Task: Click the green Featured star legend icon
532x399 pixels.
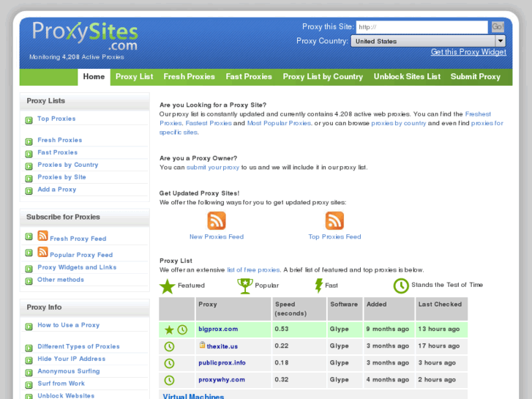Action: (x=168, y=286)
